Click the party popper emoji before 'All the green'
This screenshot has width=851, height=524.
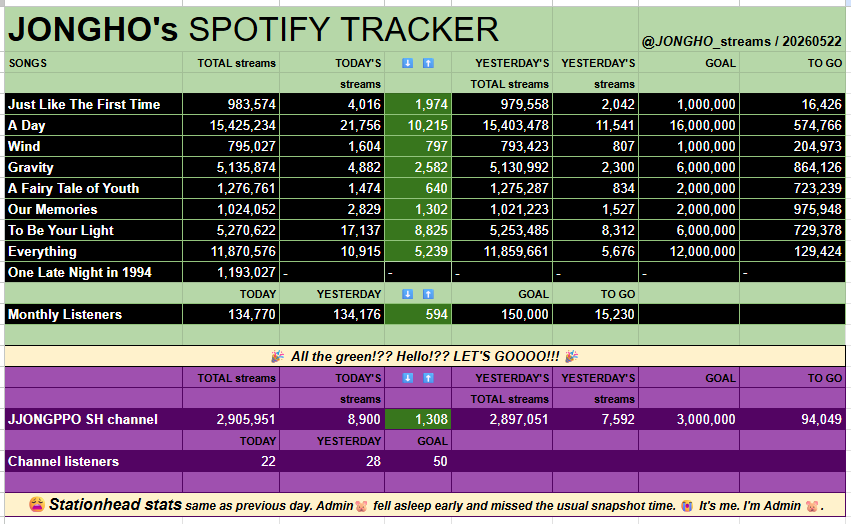tap(277, 356)
